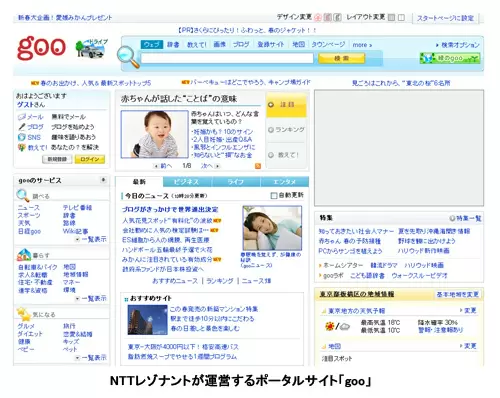Click the search text input field
The width and height of the screenshot is (500, 398).
[x=227, y=58]
